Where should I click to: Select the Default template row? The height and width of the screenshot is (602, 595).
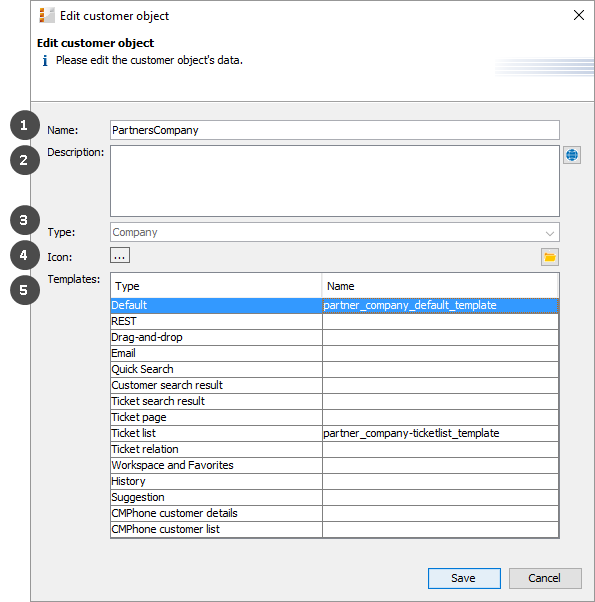[335, 306]
